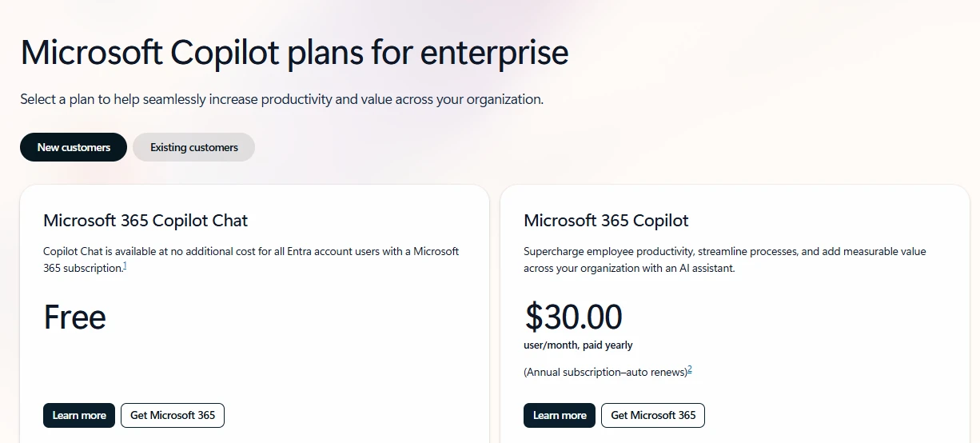The width and height of the screenshot is (980, 443).
Task: Click the $30.00 price label
Action: [x=573, y=317]
